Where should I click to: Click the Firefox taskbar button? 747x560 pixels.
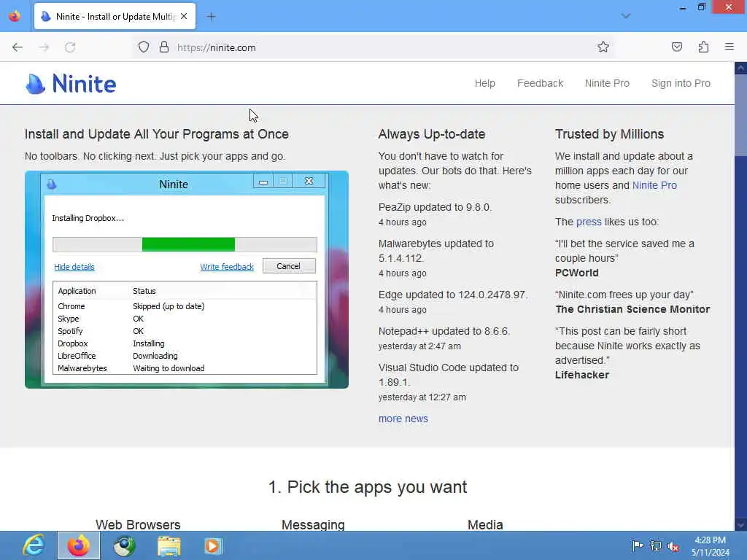pyautogui.click(x=79, y=545)
